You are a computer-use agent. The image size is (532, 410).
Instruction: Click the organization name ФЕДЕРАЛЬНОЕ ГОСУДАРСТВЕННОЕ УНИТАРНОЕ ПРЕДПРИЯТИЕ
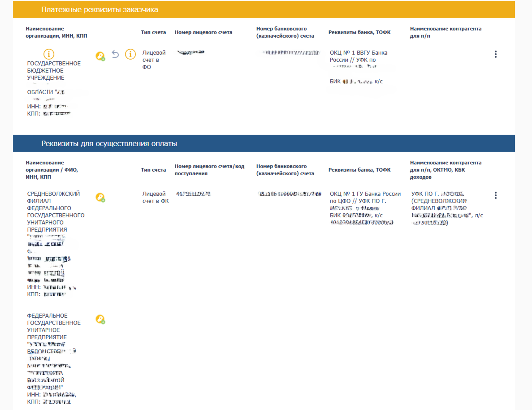pos(54,326)
